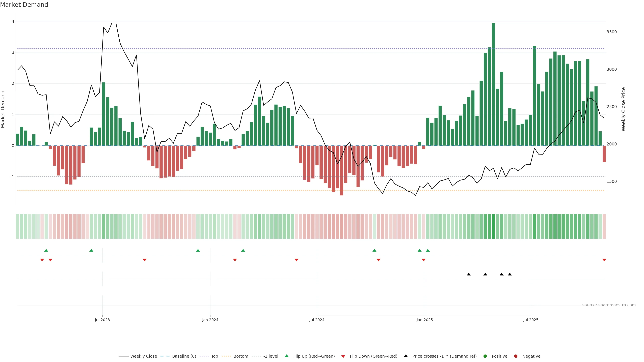Screen dimensions: 644x362
Task: Click the last red flip-down marker at right
Action: click(604, 260)
